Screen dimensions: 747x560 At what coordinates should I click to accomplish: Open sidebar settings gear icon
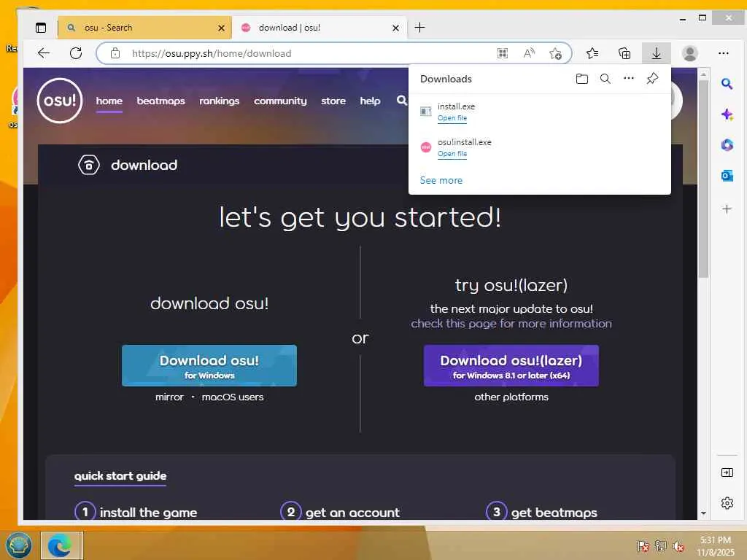coord(727,503)
